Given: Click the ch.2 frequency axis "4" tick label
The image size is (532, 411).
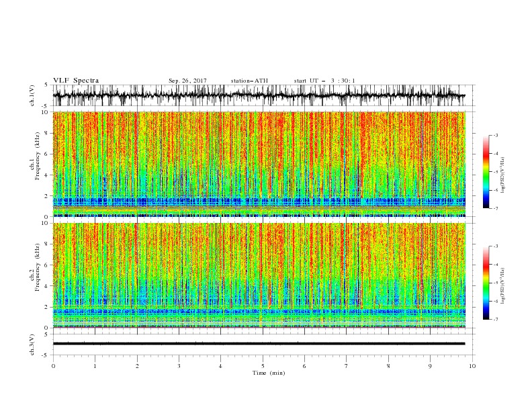Looking at the screenshot, I should (47, 286).
